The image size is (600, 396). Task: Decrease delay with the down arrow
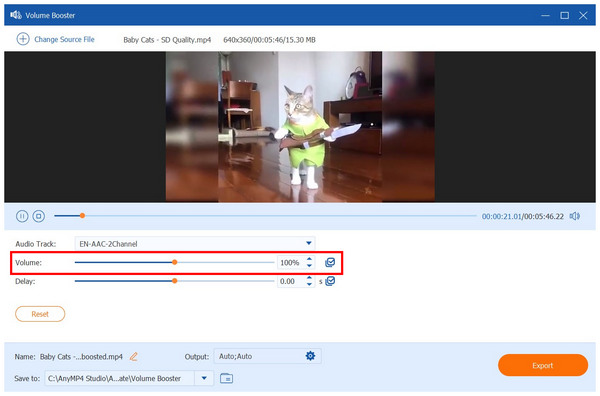click(309, 284)
